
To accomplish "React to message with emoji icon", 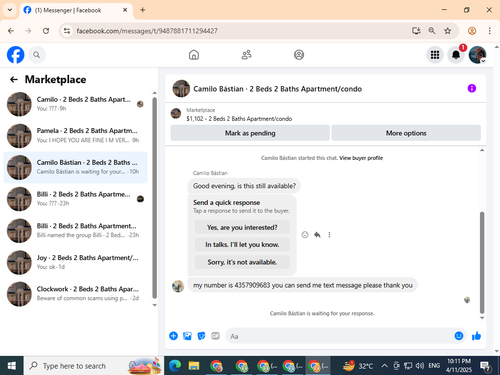I will pyautogui.click(x=305, y=235).
